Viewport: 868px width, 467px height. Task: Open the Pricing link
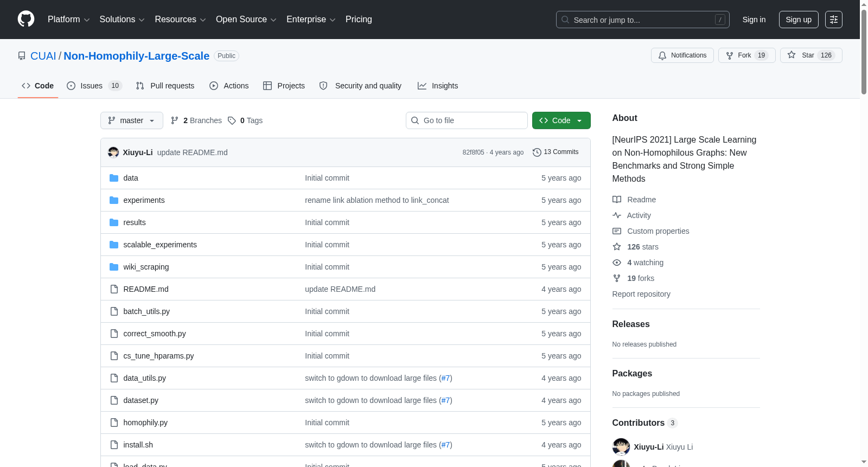(359, 20)
